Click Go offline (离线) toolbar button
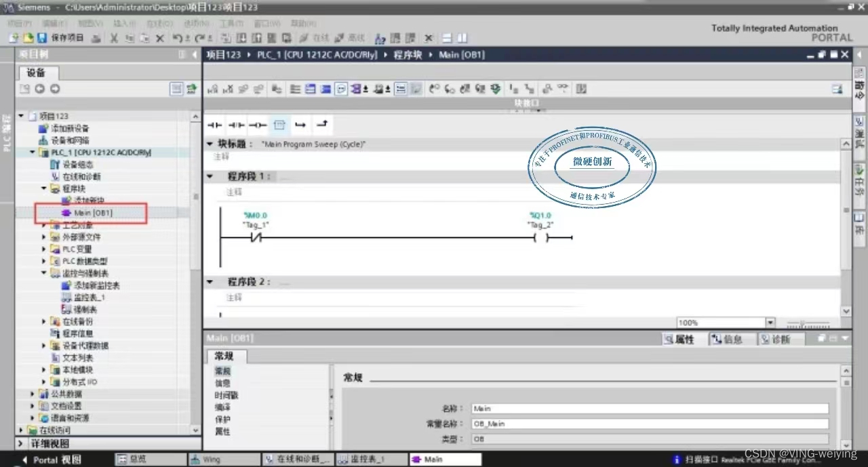This screenshot has width=868, height=467. pyautogui.click(x=349, y=38)
